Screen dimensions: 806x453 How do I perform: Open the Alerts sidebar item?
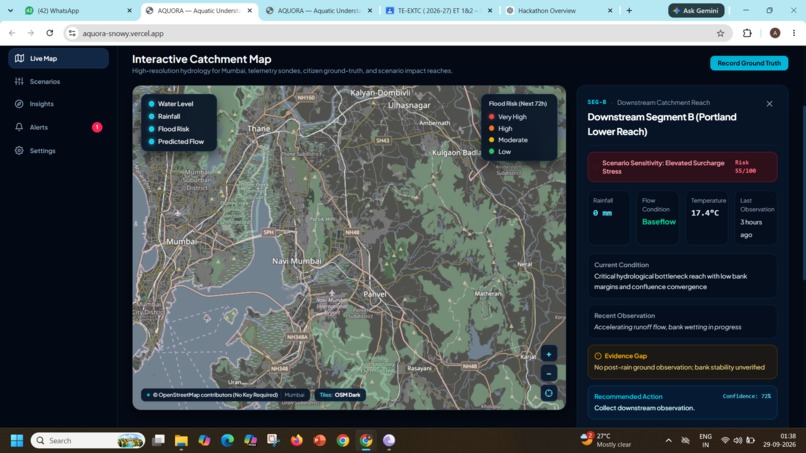click(x=58, y=127)
